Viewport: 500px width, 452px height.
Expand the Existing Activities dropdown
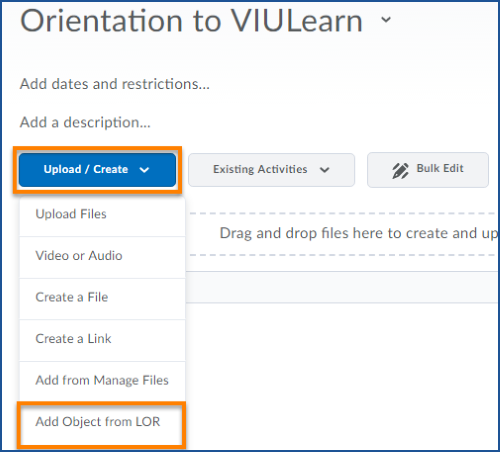pos(271,170)
